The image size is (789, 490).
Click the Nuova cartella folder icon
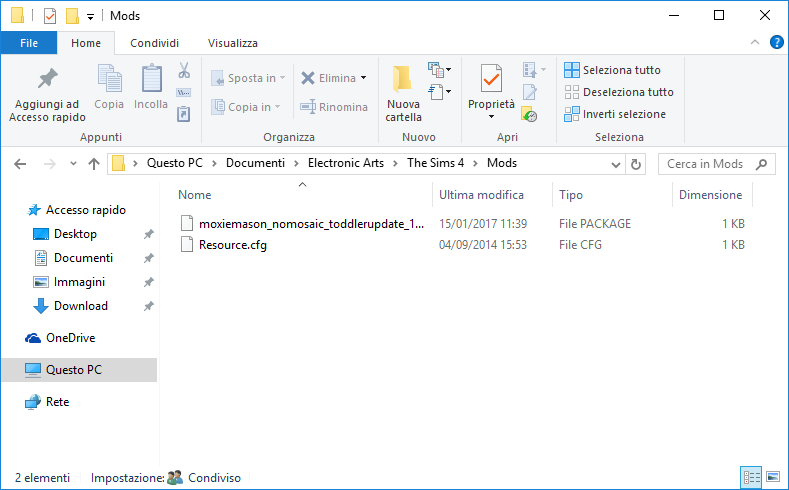pyautogui.click(x=403, y=79)
